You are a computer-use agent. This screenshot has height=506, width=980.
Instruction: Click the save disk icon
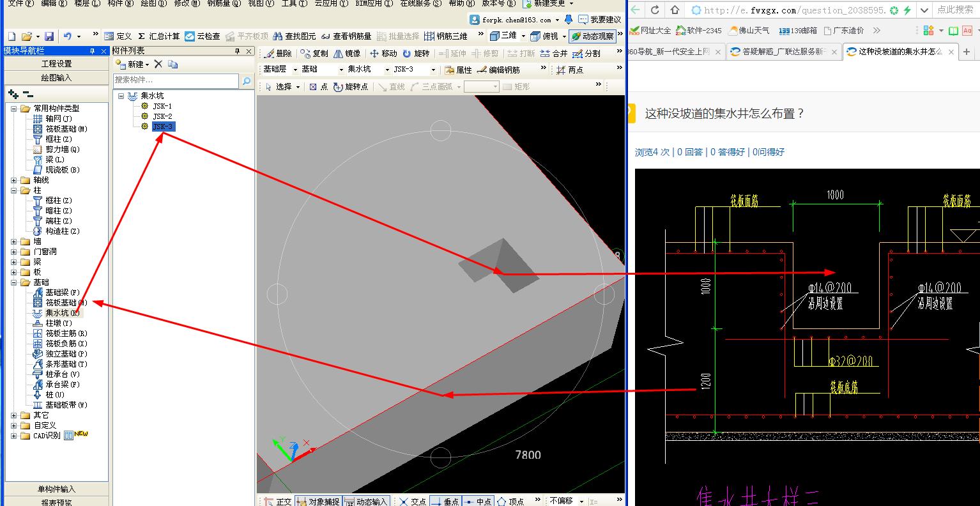[49, 36]
